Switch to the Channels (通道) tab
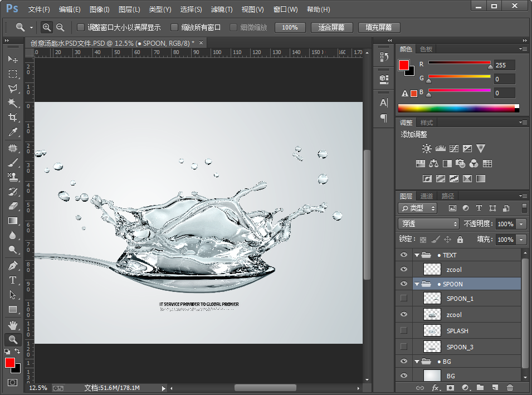 [x=427, y=196]
